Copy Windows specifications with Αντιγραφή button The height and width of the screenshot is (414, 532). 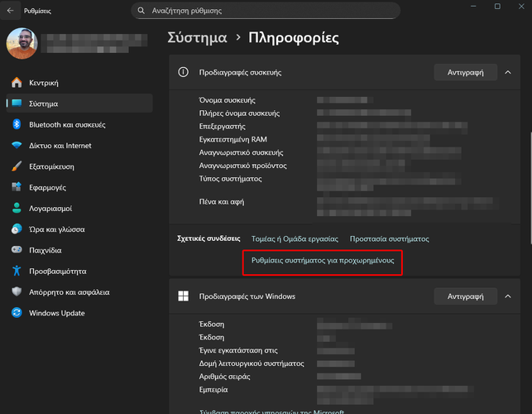(x=466, y=296)
